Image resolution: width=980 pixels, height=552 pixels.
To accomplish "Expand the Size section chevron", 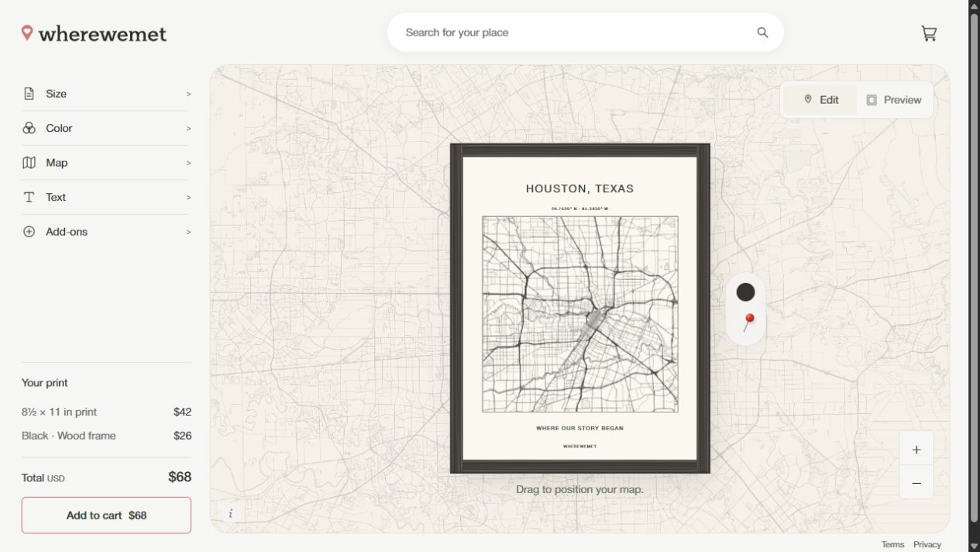I will [x=188, y=94].
